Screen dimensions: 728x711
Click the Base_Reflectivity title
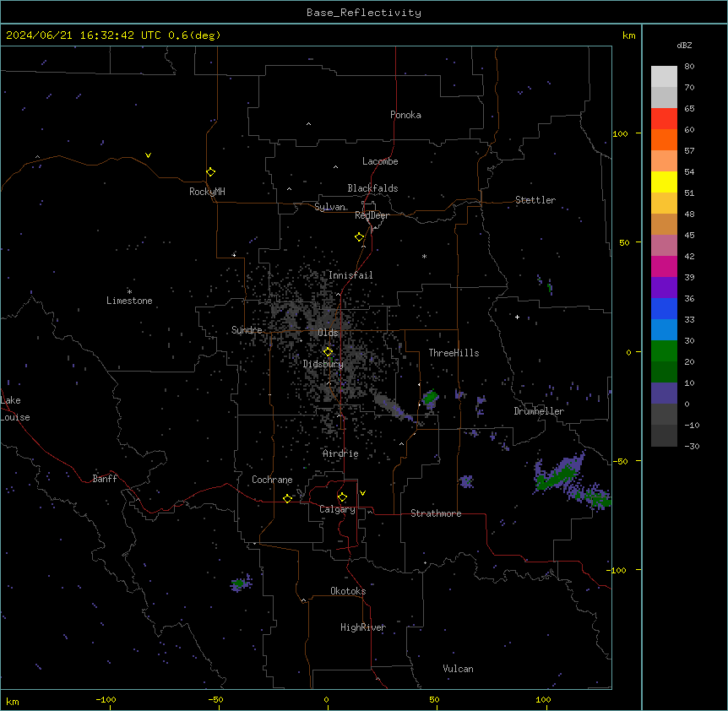point(364,13)
